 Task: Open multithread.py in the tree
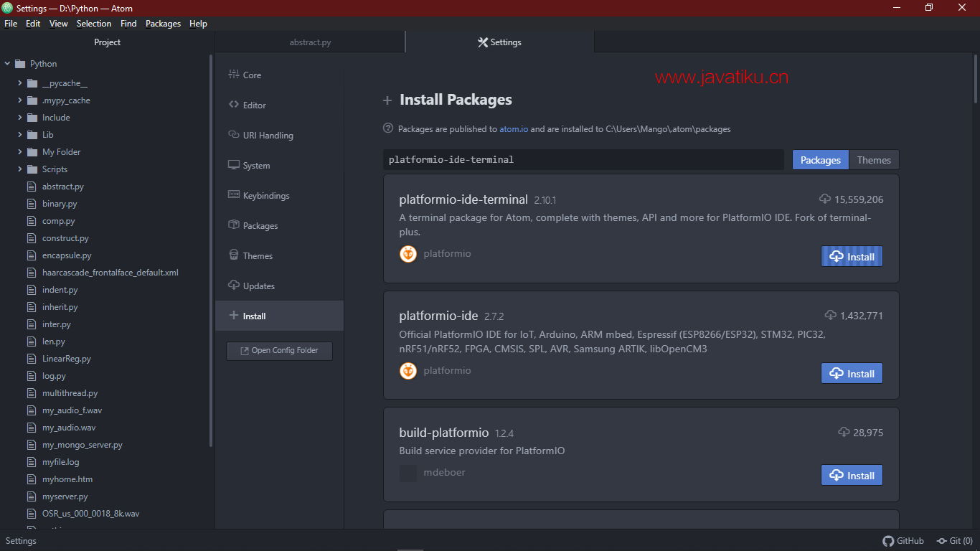click(70, 393)
